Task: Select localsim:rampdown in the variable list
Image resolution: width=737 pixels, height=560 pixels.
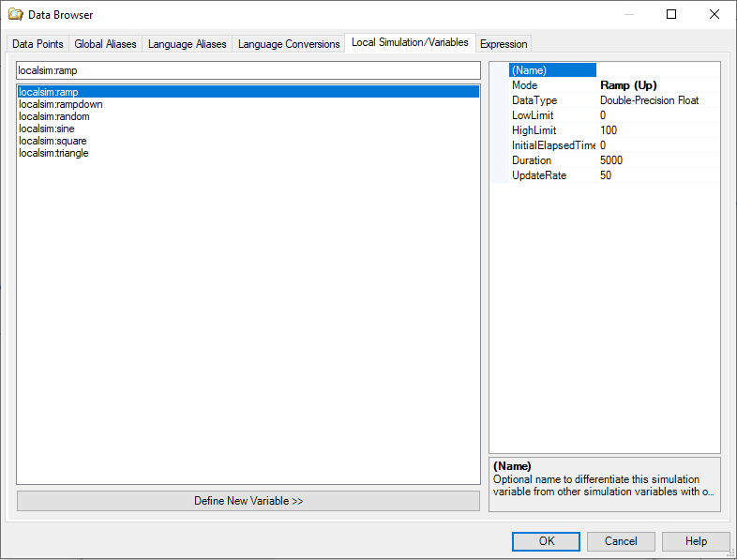Action: pos(61,104)
